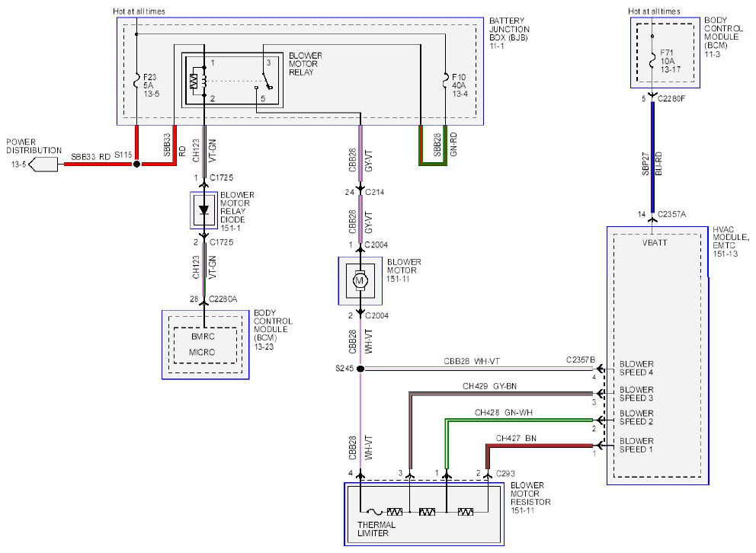Screen dimensions: 756x553
Task: Click the F23 fuse symbol
Action: pos(137,81)
